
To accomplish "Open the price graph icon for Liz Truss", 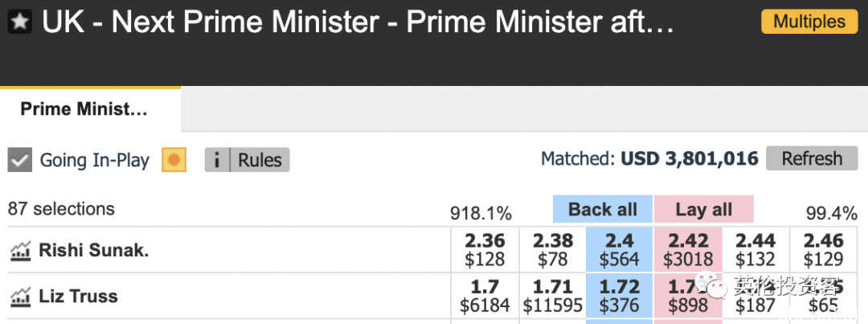I will tap(20, 297).
